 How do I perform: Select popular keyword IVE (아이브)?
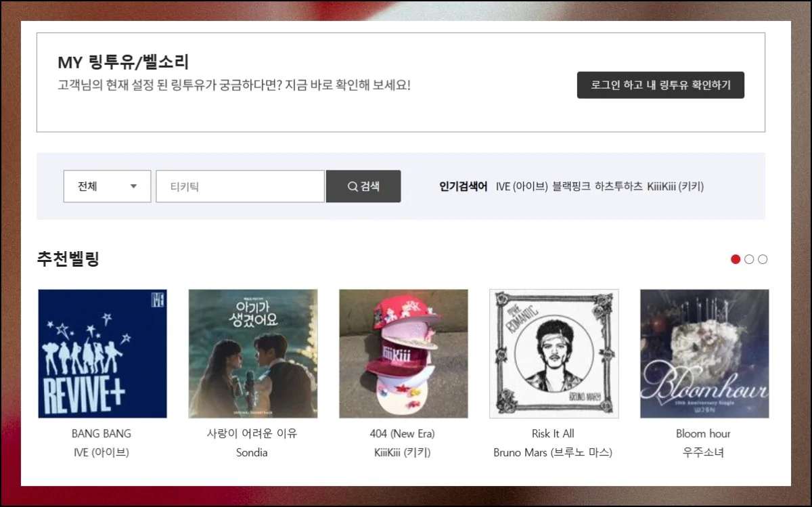point(521,186)
